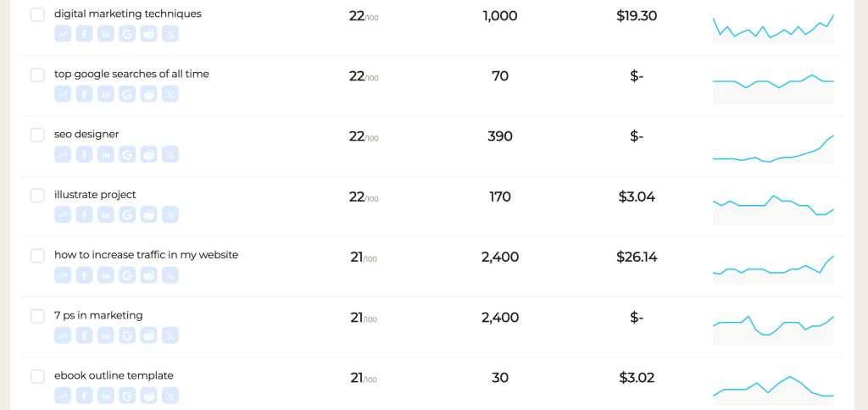The width and height of the screenshot is (868, 410).
Task: Click Google icon under illustrate project
Action: click(x=127, y=214)
